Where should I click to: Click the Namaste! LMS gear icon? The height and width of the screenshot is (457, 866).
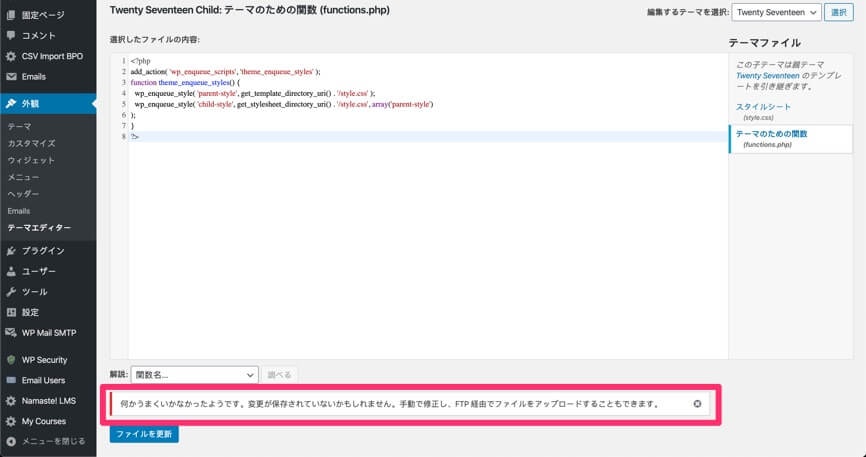click(x=11, y=401)
